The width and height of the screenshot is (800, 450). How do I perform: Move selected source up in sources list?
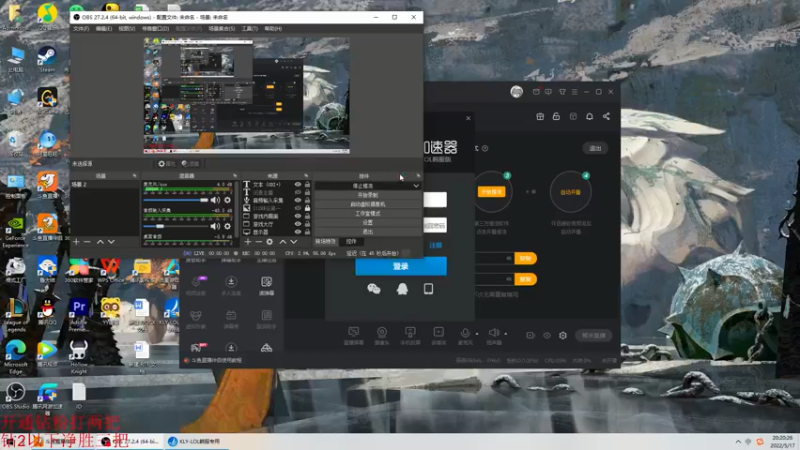[283, 242]
